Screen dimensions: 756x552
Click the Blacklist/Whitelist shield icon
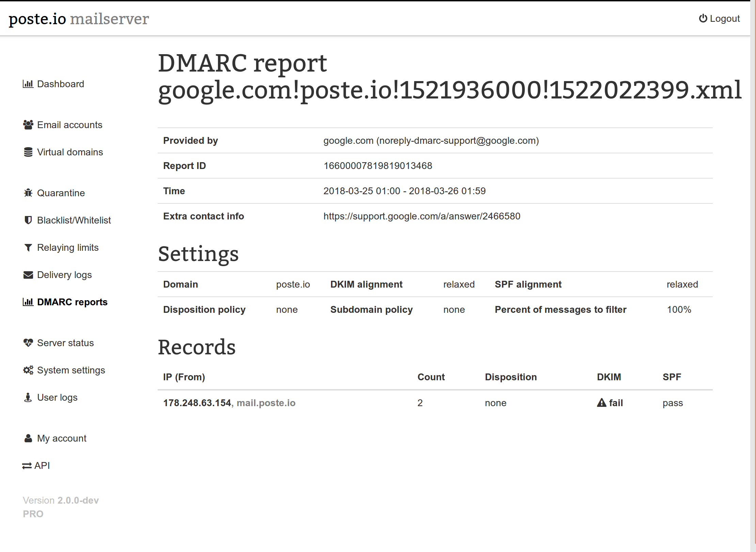[x=28, y=220]
